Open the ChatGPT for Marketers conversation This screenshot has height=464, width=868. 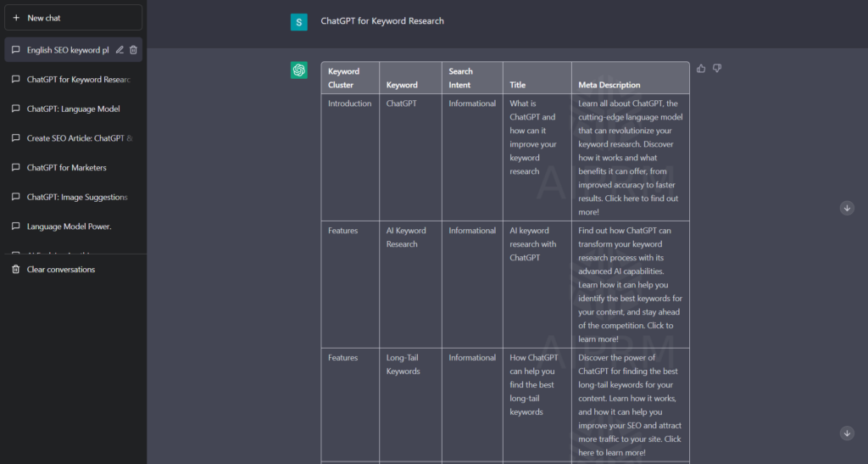pos(73,167)
